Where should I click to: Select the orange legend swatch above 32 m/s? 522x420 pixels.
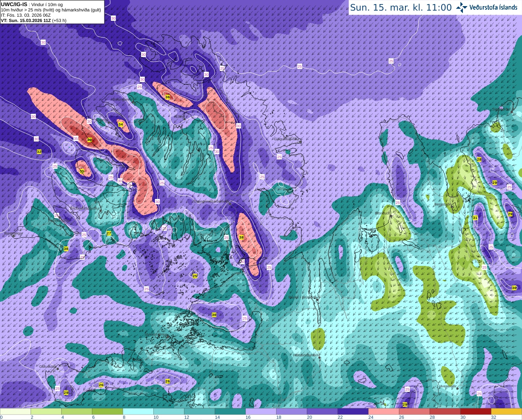point(506,411)
